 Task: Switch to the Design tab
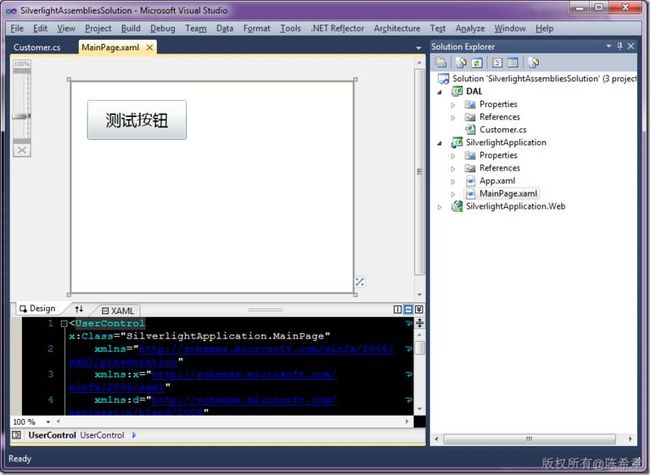click(x=38, y=308)
